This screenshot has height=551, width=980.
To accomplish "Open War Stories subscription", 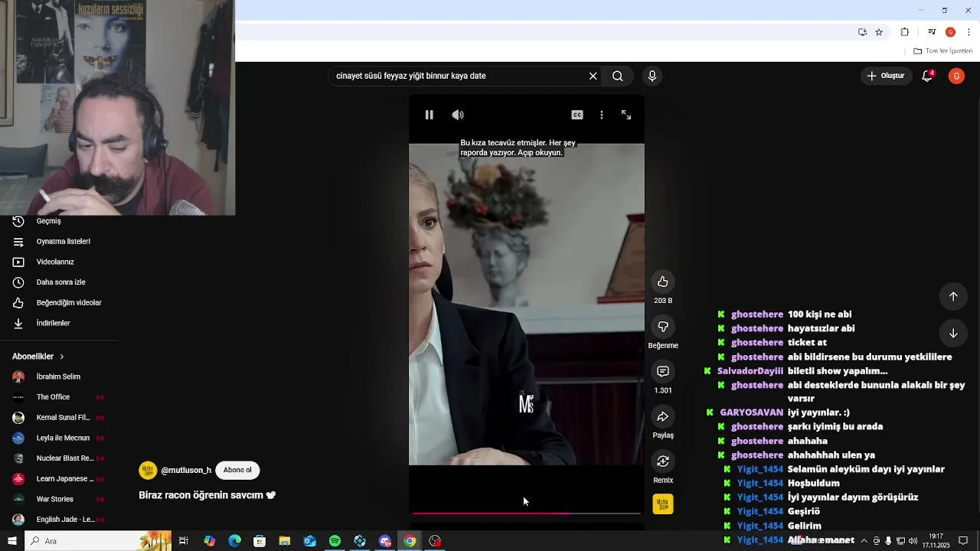I will 54,499.
